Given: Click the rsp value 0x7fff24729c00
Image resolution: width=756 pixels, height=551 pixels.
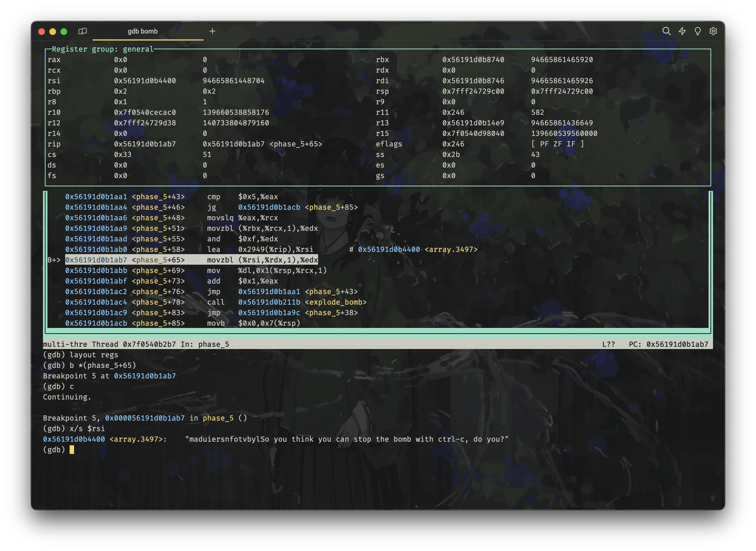Looking at the screenshot, I should click(473, 91).
